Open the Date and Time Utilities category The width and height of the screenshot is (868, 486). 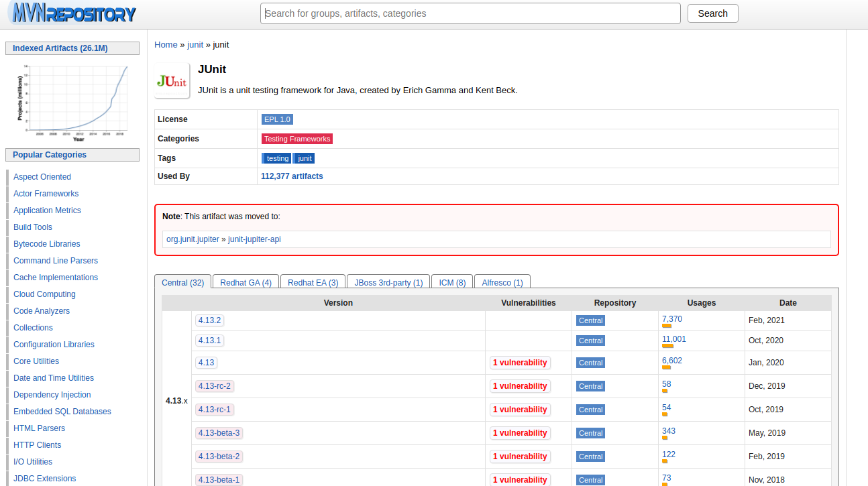pos(54,378)
